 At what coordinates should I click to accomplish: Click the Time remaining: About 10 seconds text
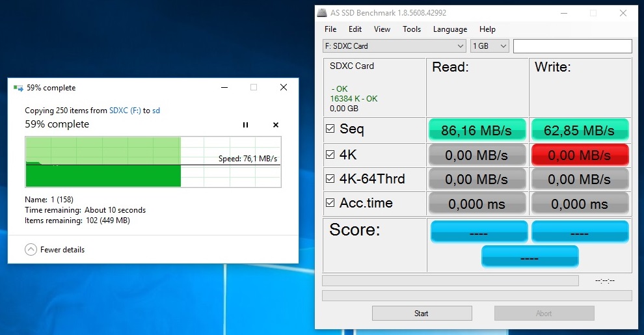coord(85,210)
